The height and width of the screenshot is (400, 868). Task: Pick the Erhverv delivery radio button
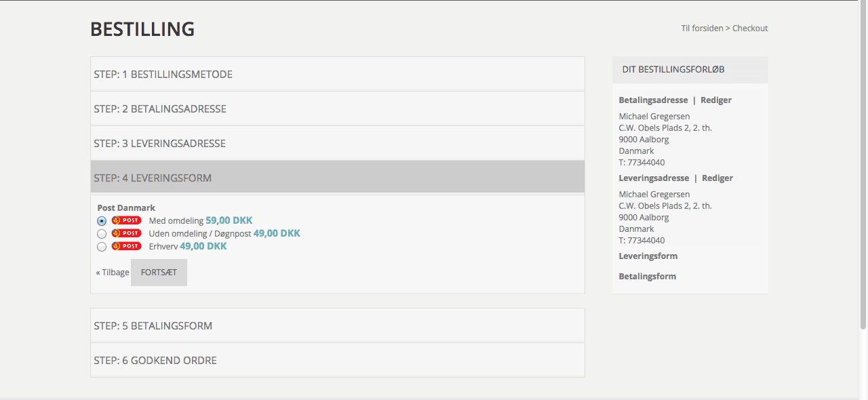coord(102,247)
